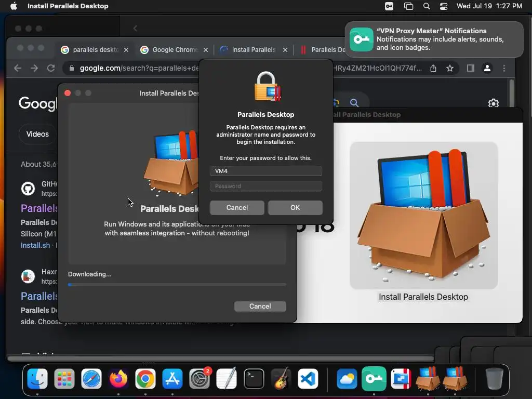
Task: Open the cloud weather app in the Dock
Action: 347,379
